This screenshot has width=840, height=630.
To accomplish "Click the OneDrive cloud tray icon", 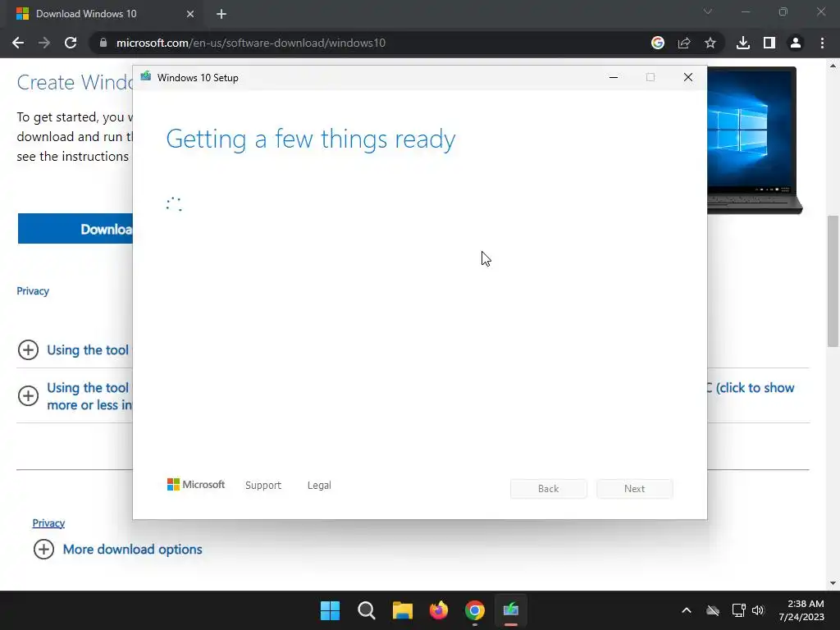I will (x=713, y=610).
